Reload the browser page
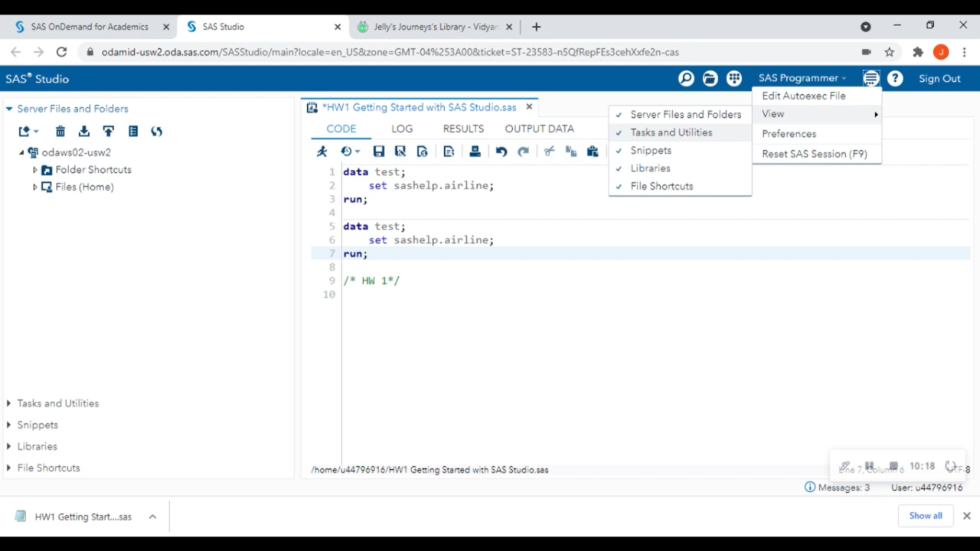The height and width of the screenshot is (551, 980). tap(62, 52)
